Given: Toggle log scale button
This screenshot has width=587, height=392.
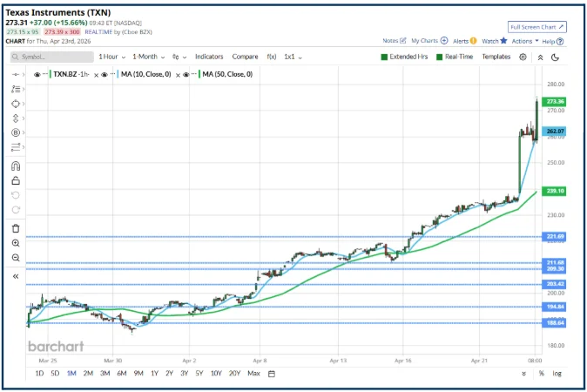Looking at the screenshot, I should [557, 374].
